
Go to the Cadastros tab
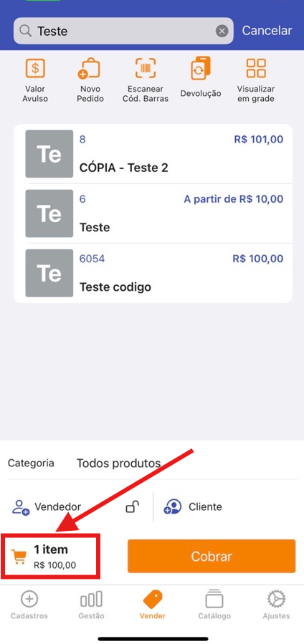click(x=29, y=605)
